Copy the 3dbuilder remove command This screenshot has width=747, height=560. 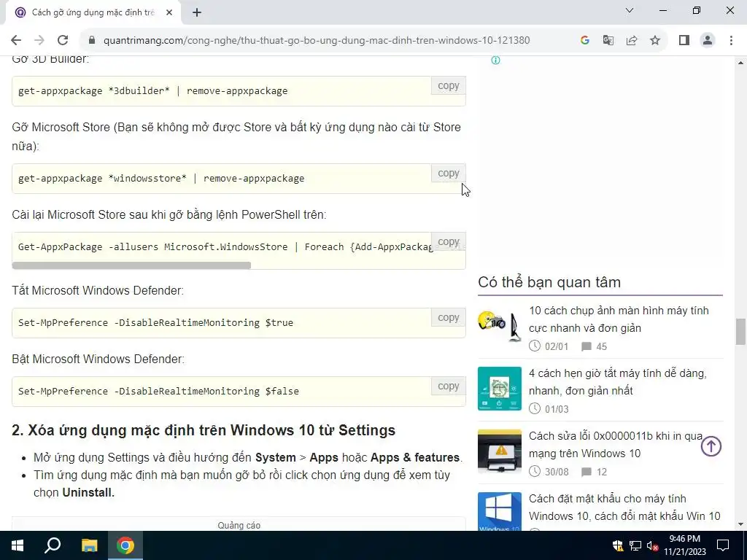(449, 86)
